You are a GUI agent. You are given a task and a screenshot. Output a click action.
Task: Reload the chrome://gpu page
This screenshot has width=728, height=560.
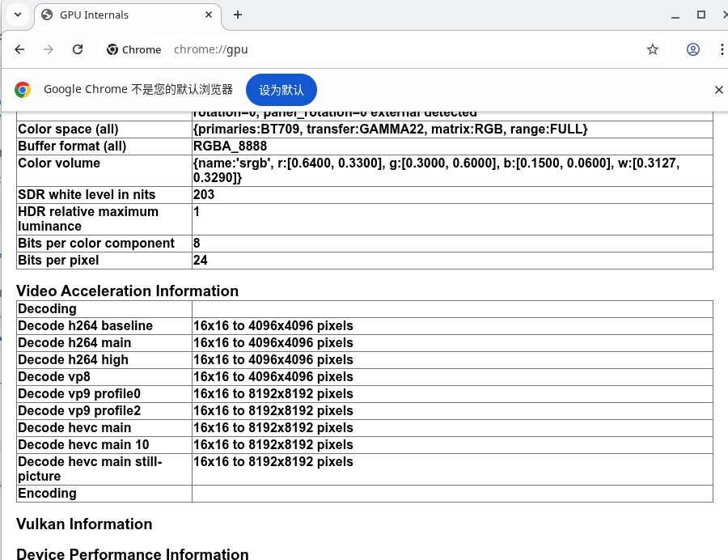78,49
